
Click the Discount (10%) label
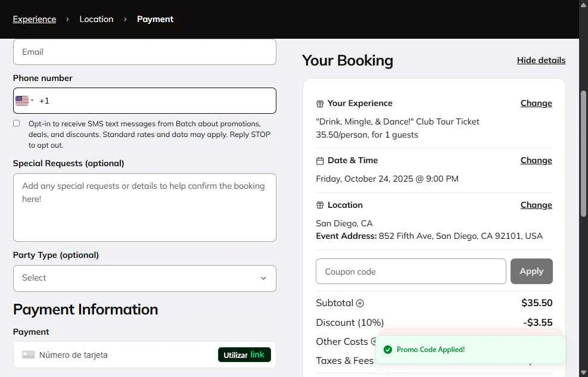point(350,323)
